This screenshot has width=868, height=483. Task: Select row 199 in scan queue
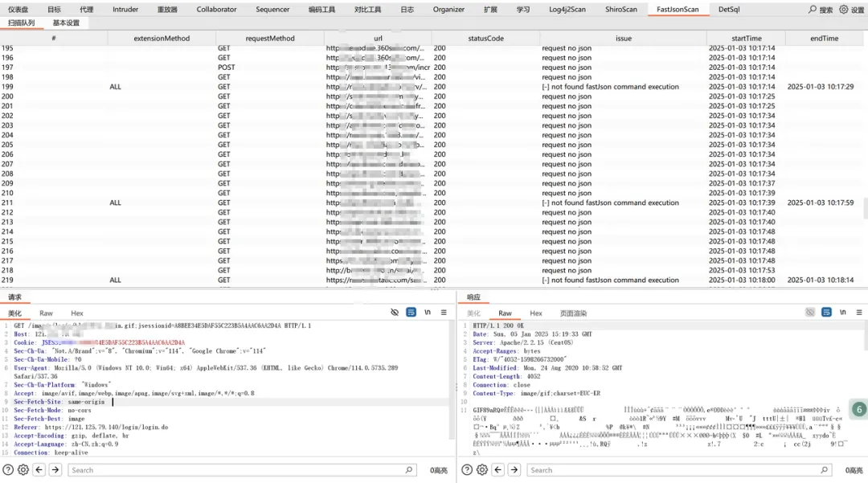click(x=432, y=86)
